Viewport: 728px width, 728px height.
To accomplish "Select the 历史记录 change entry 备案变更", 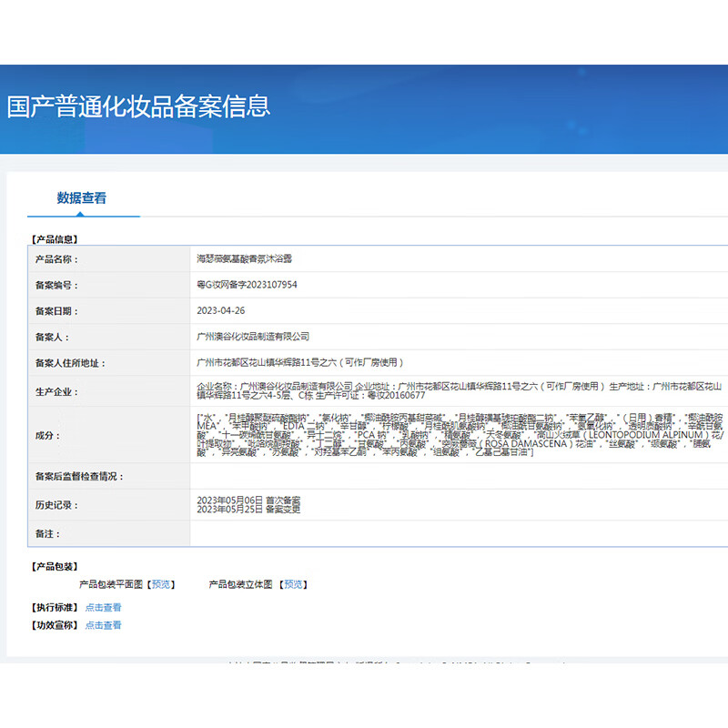I will [250, 510].
